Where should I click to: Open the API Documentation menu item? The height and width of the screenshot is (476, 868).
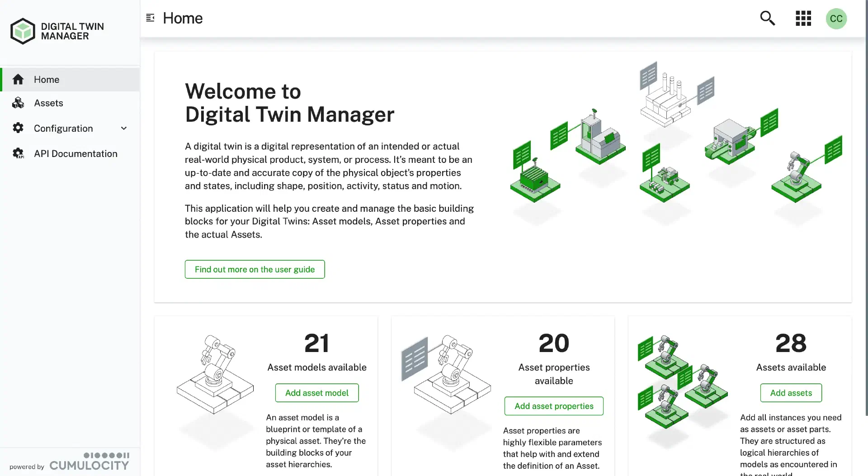(x=75, y=154)
